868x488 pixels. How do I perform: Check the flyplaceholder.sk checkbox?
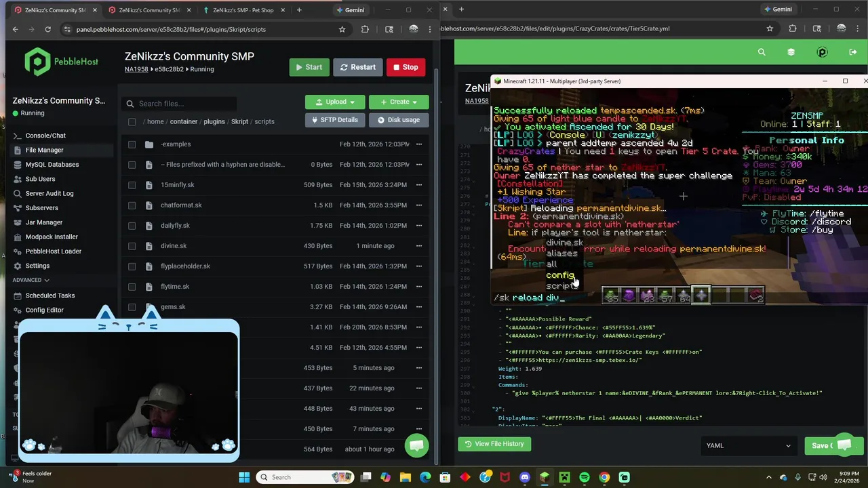click(132, 266)
